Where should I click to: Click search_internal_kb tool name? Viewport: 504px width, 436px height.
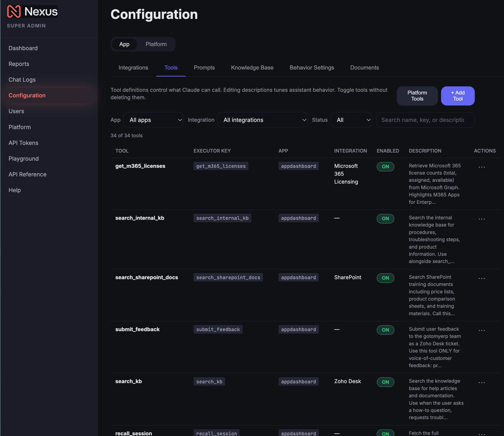coord(140,218)
